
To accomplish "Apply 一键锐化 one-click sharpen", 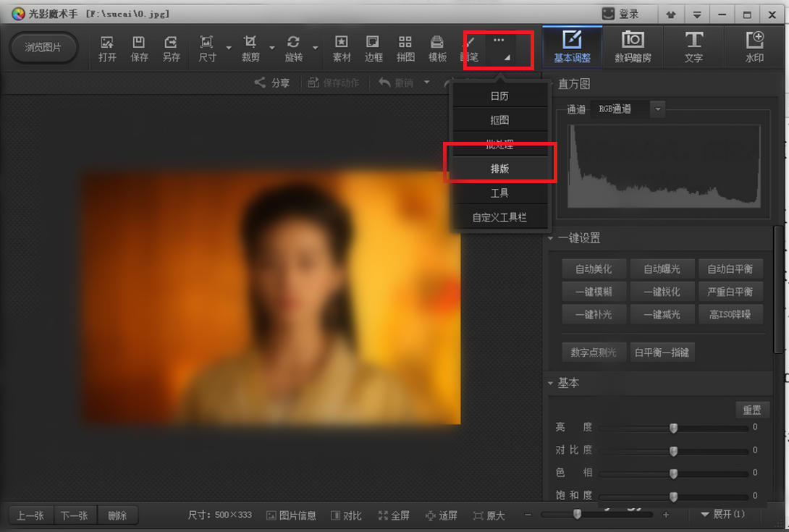I will [662, 292].
